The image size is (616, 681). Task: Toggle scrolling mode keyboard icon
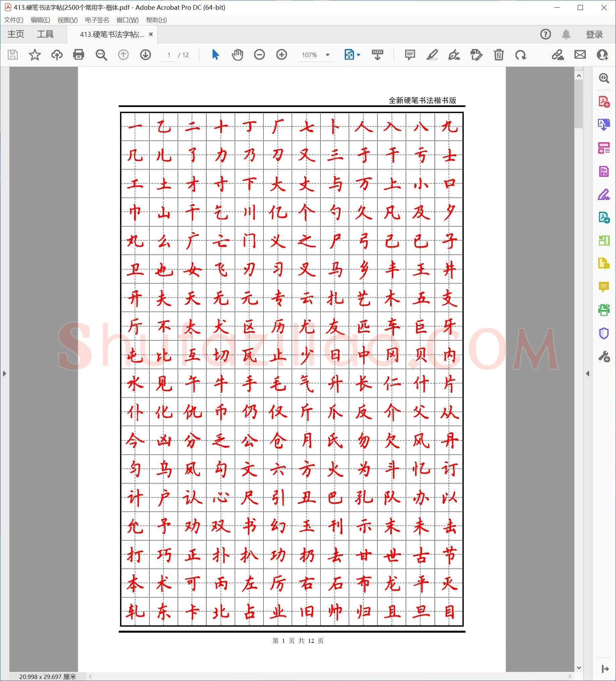377,55
